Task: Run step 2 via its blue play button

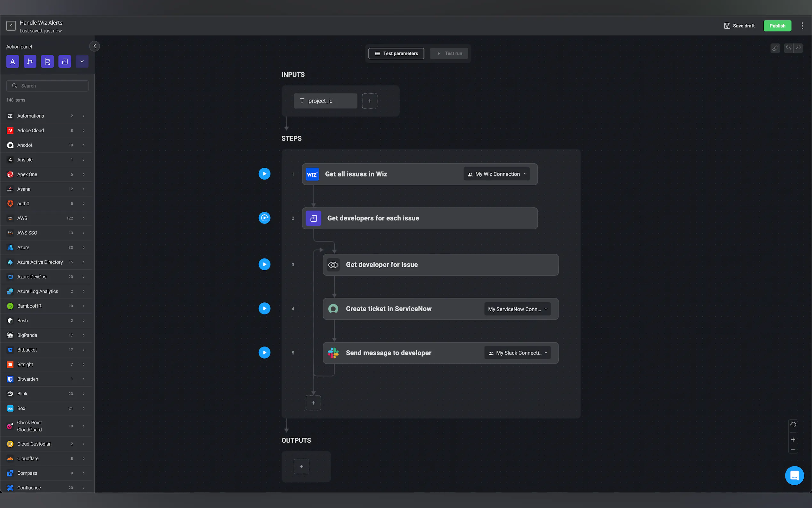Action: [x=264, y=218]
